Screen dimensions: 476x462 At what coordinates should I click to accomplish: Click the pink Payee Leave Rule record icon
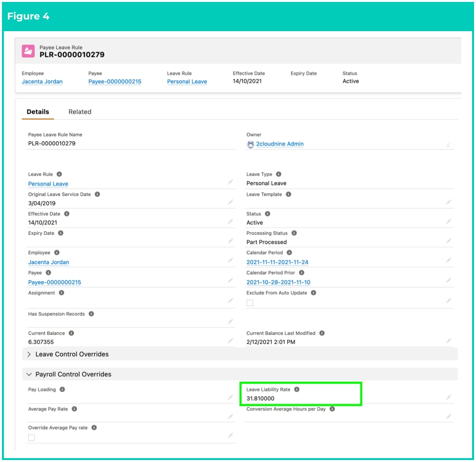28,51
